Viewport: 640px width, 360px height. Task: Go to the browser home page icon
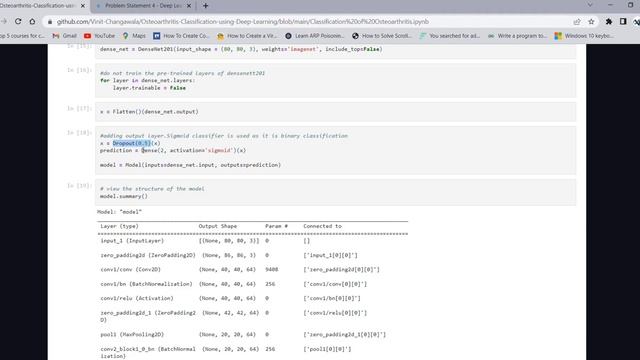pos(32,21)
